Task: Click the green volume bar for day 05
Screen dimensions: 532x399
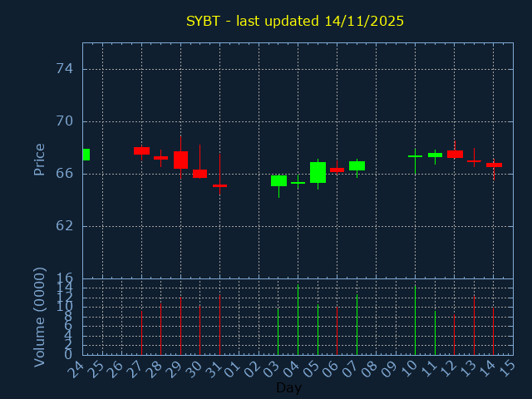Action: [318, 329]
